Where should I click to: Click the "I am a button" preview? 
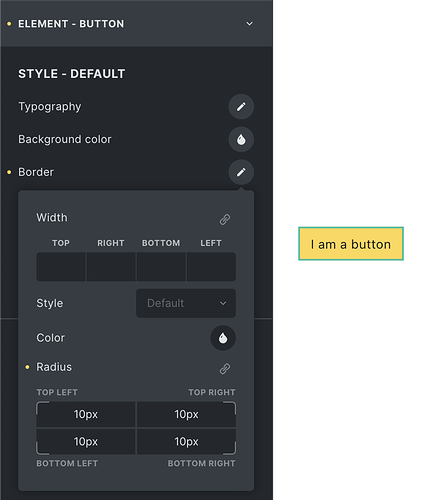pyautogui.click(x=351, y=244)
